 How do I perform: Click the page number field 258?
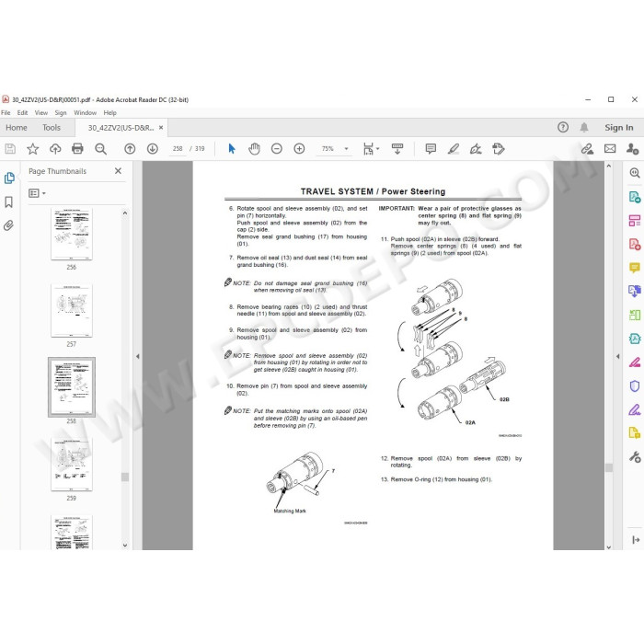[x=178, y=149]
